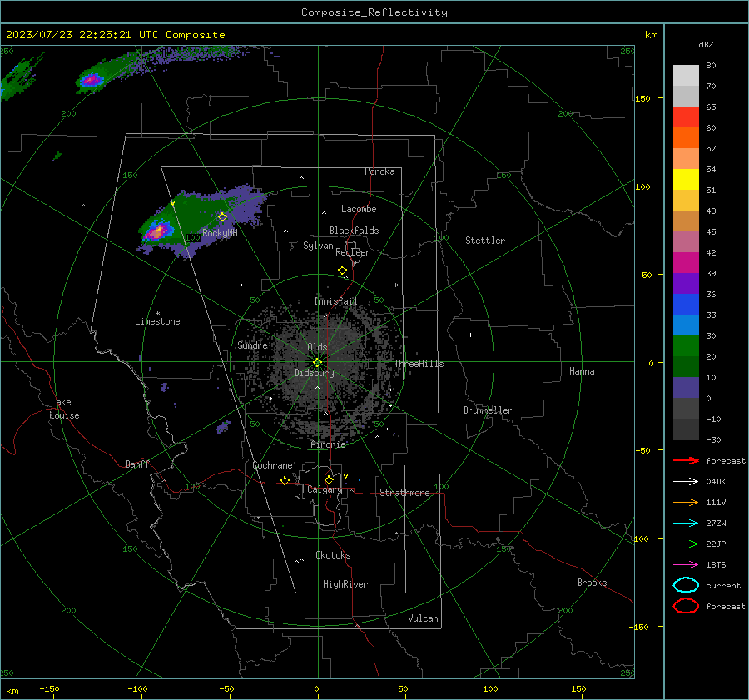Screen dimensions: 749x700
Task: Click the Composite_Reflectivity title
Action: [374, 12]
